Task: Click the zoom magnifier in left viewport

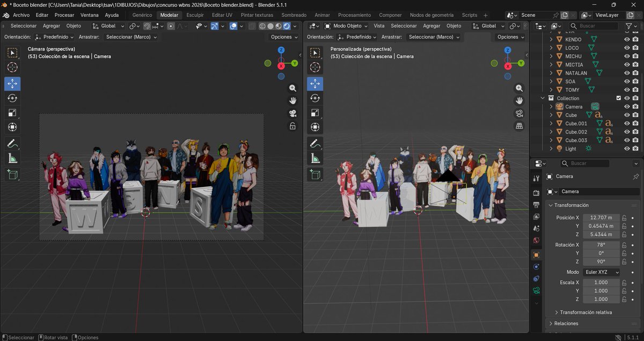Action: pyautogui.click(x=292, y=88)
